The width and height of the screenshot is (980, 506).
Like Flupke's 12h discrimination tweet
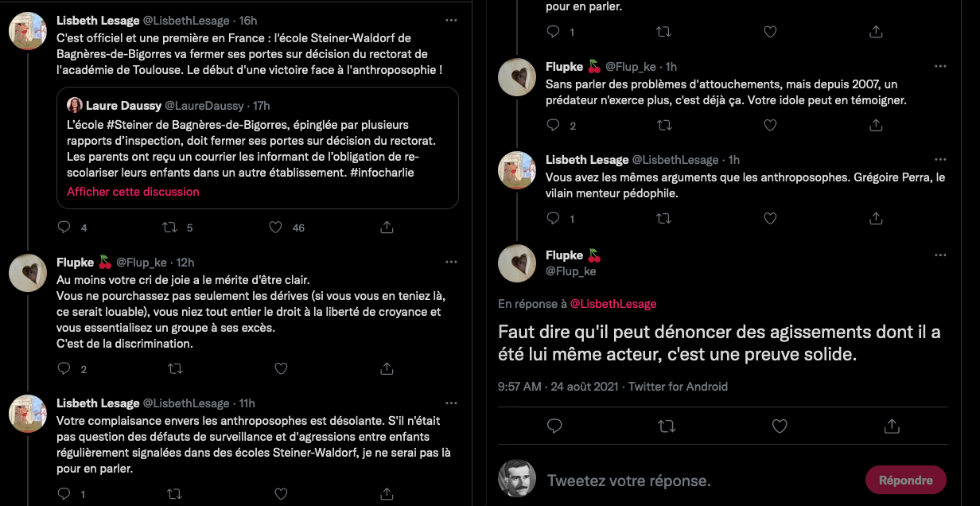281,368
